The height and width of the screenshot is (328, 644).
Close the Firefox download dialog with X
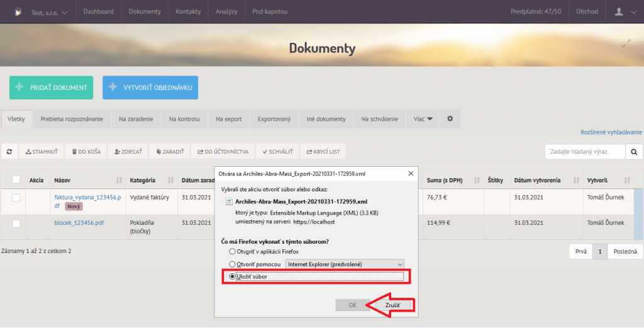pos(411,174)
